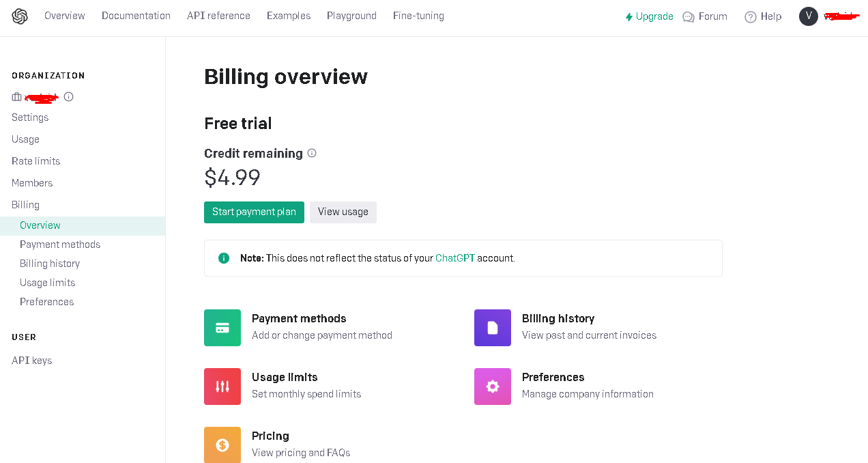Open Fine-tuning in the top navigation
This screenshot has height=463, width=868.
point(418,16)
